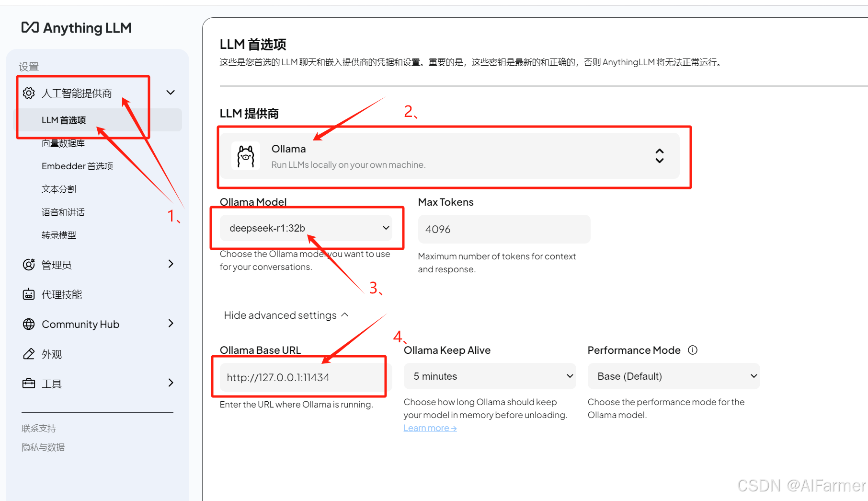868x501 pixels.
Task: Open the deepseek-r1:32b model dropdown
Action: click(306, 228)
